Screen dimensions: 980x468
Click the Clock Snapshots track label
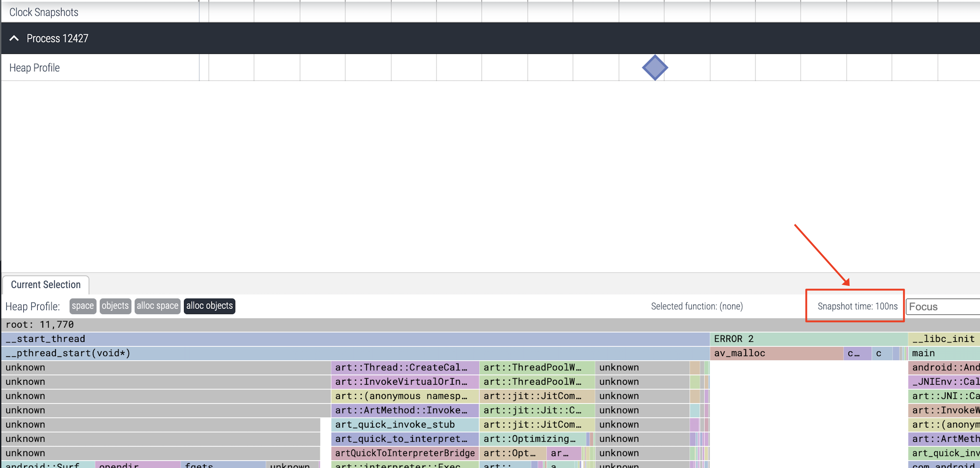[x=44, y=12]
